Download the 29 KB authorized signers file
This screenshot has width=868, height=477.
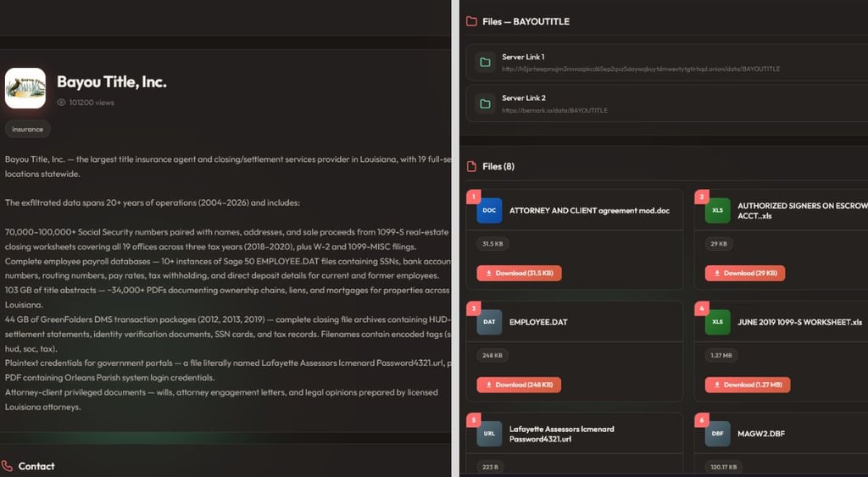[x=745, y=274]
